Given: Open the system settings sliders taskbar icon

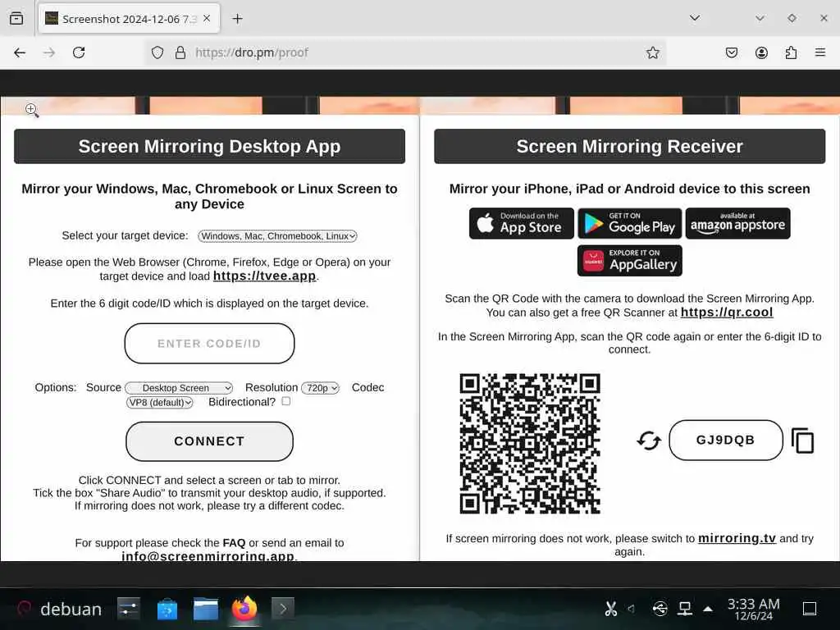Looking at the screenshot, I should click(x=129, y=609).
